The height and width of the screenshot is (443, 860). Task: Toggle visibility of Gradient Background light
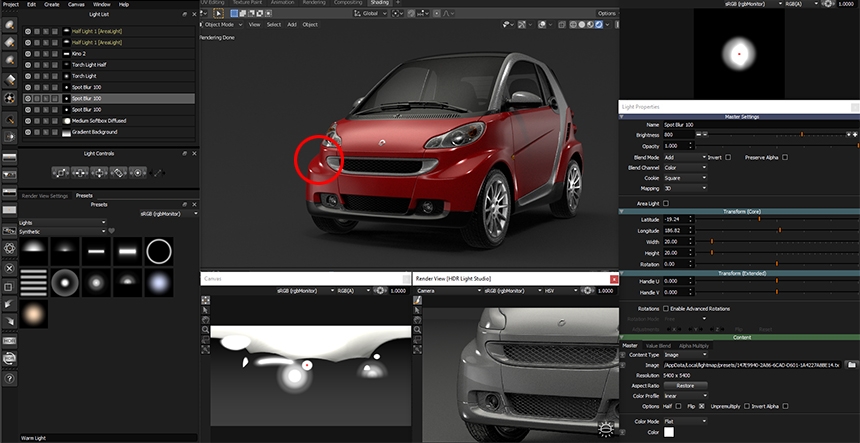(27, 132)
